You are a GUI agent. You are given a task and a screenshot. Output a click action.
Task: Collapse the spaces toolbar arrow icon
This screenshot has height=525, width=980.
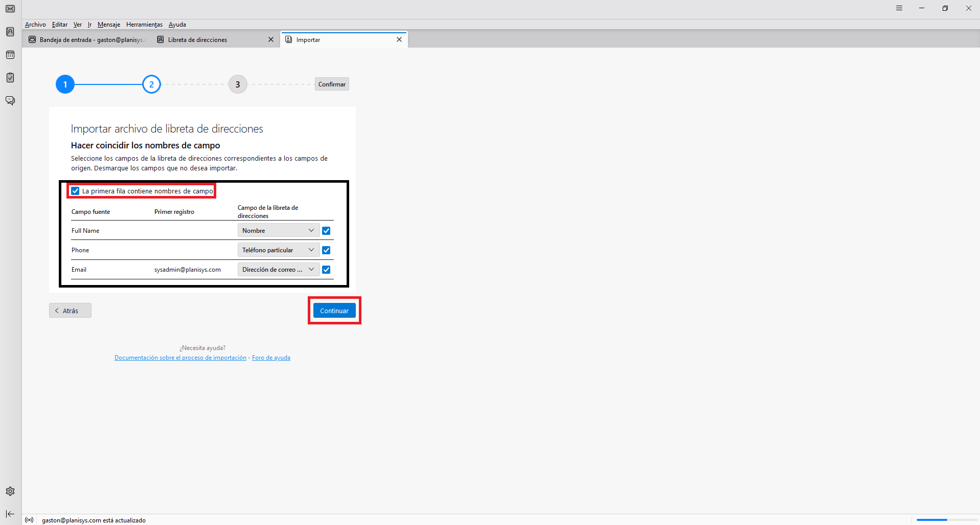pos(10,514)
